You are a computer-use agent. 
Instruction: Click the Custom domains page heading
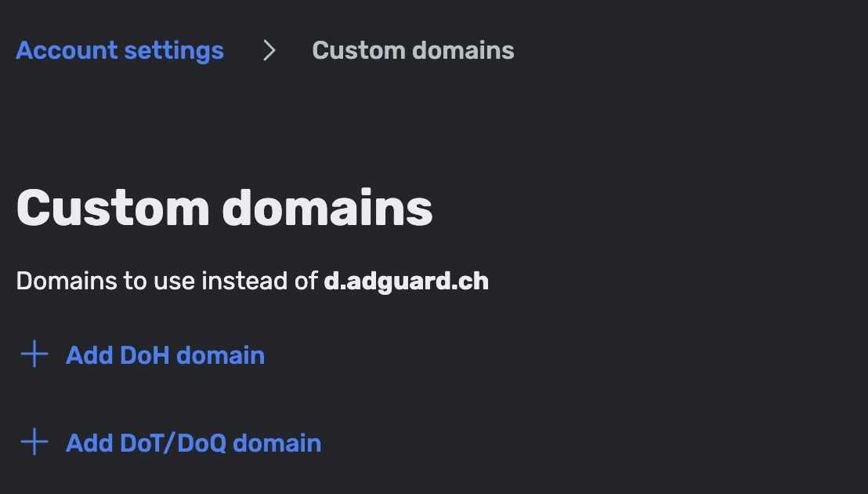click(224, 209)
